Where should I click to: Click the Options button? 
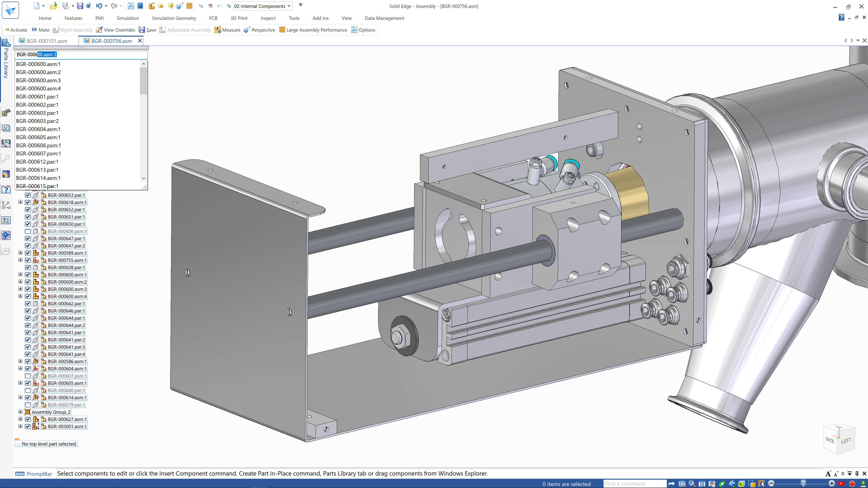pyautogui.click(x=363, y=30)
